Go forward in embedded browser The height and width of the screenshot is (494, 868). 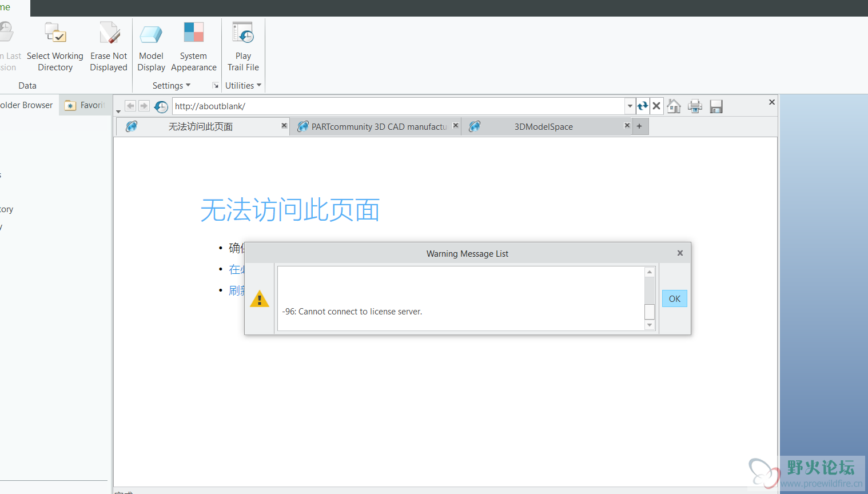[x=144, y=106]
